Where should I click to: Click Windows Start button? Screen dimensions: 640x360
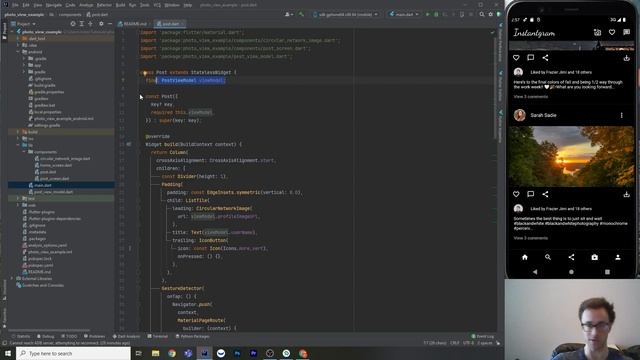(x=8, y=353)
